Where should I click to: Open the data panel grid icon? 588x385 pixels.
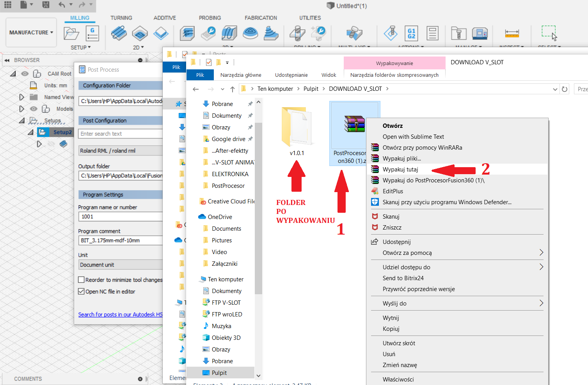tap(7, 5)
